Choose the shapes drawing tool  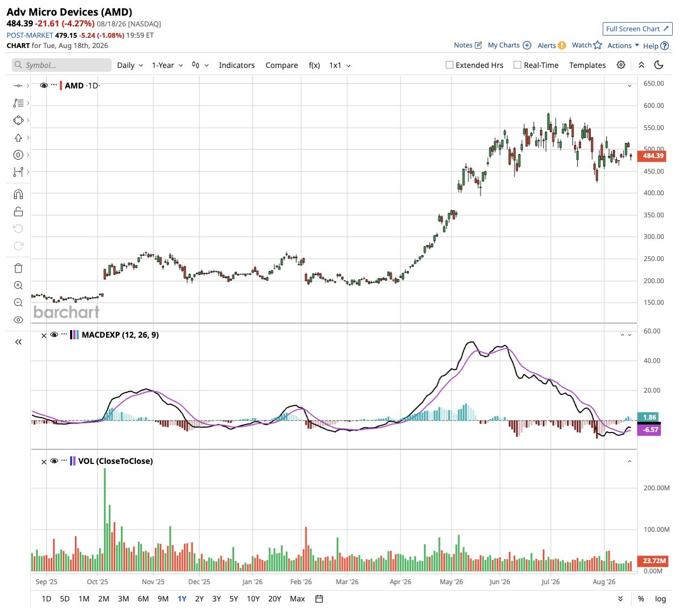coord(18,120)
